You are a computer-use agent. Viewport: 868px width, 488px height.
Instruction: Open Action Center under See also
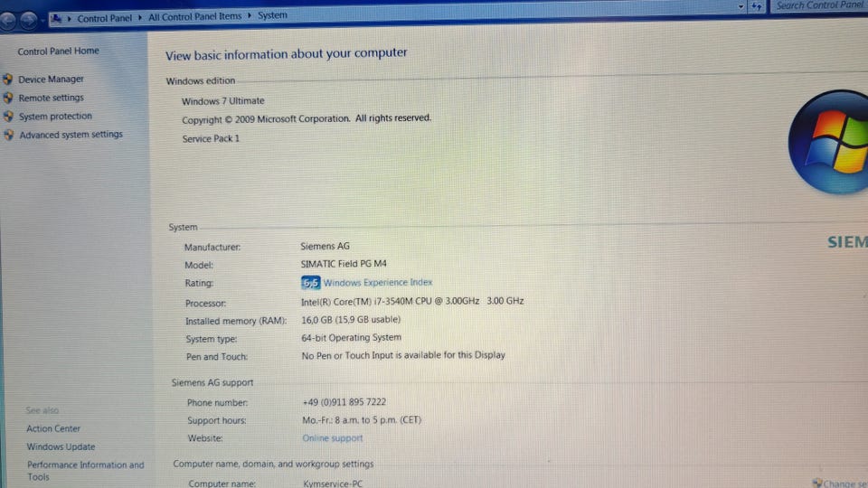53,428
